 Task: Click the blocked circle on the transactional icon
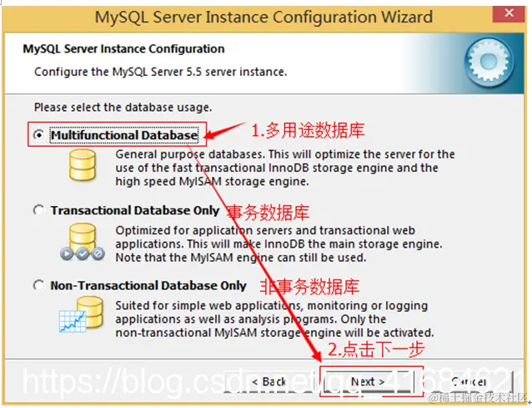[98, 253]
